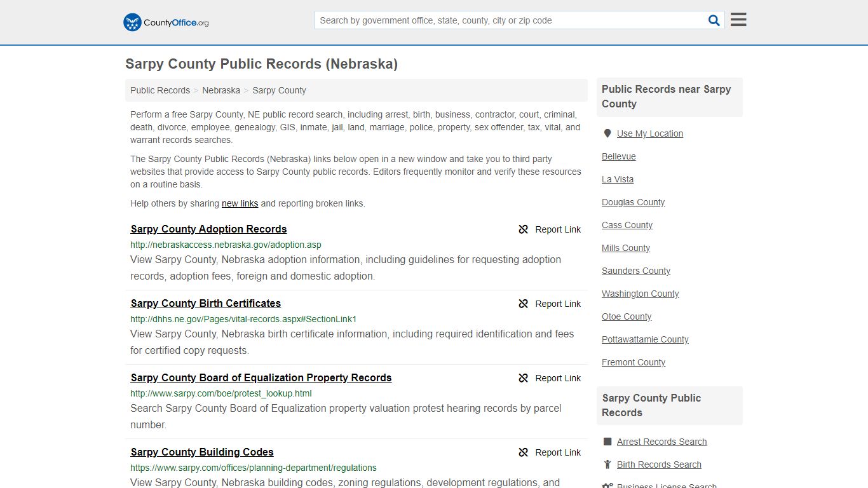Open Board of Equalization Property Records
Image resolution: width=868 pixels, height=488 pixels.
pyautogui.click(x=261, y=377)
